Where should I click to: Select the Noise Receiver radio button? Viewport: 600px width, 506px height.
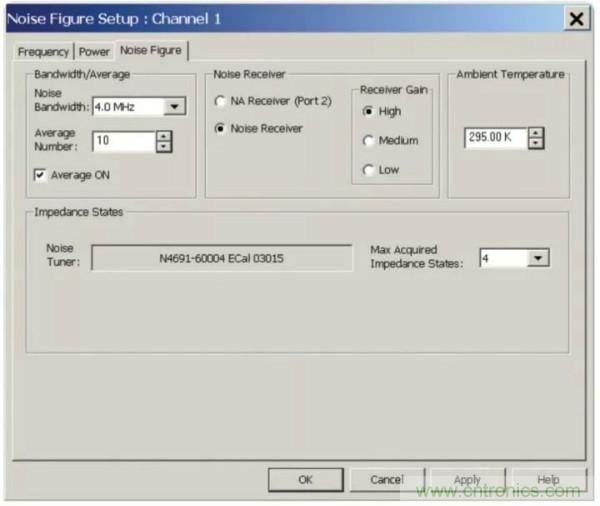tap(221, 128)
